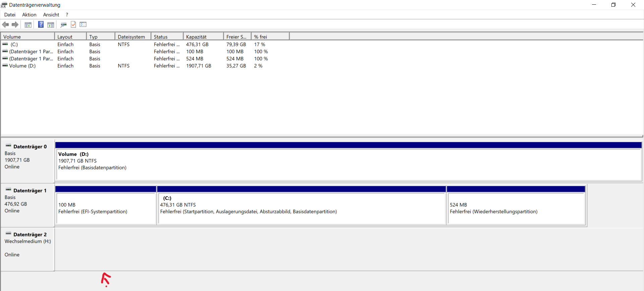
Task: Click the disk icon beside Datenträger 2
Action: click(8, 233)
